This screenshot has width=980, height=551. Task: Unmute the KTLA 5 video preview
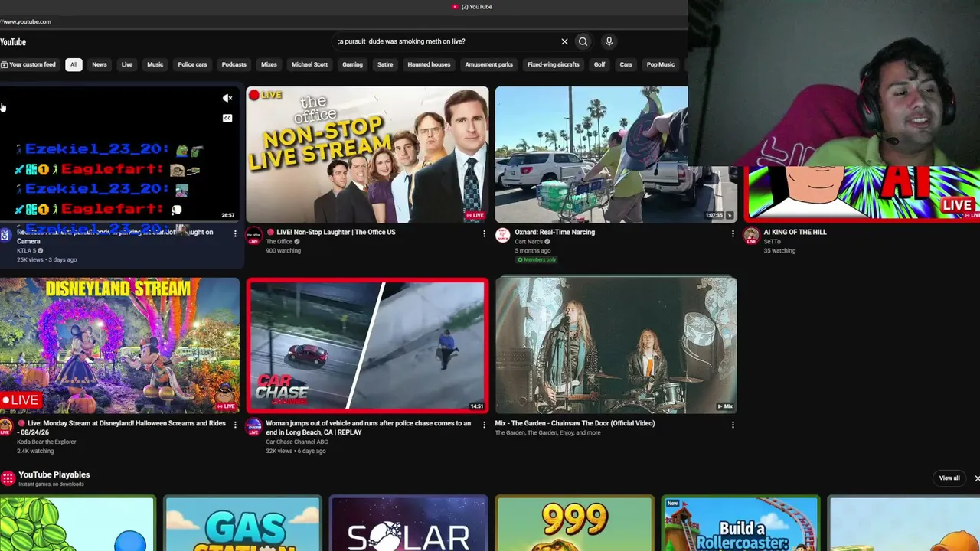[227, 98]
